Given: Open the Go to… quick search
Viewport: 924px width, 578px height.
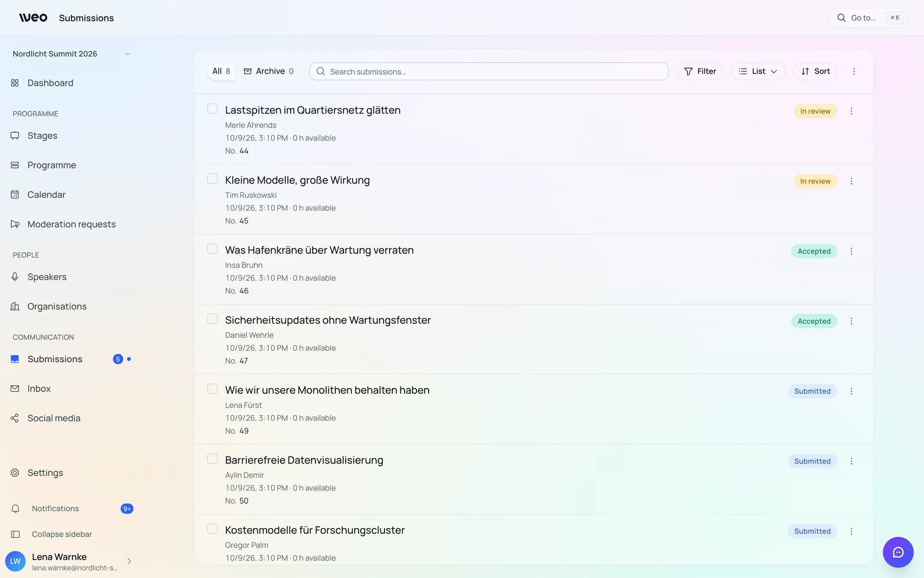Looking at the screenshot, I should [868, 18].
